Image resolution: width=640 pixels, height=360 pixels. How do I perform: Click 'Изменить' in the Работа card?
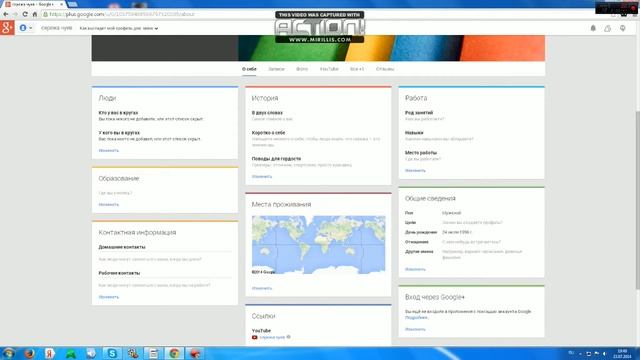click(x=415, y=171)
